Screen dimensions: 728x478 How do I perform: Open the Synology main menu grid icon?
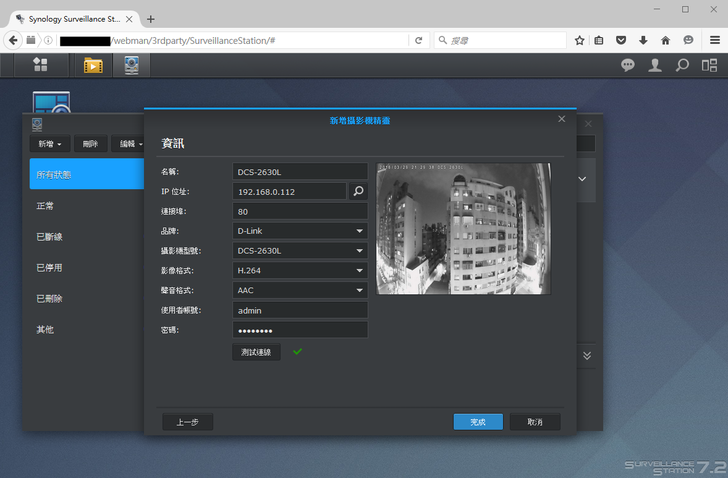(x=40, y=65)
